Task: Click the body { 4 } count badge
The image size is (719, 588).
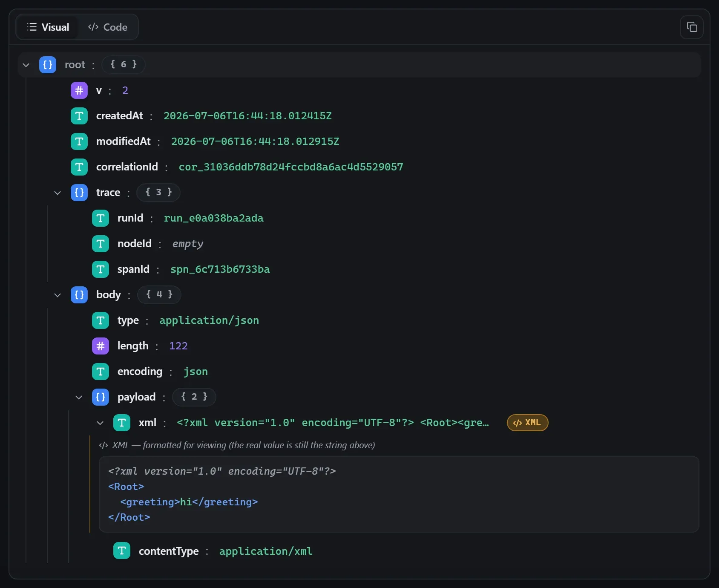Action: [159, 295]
